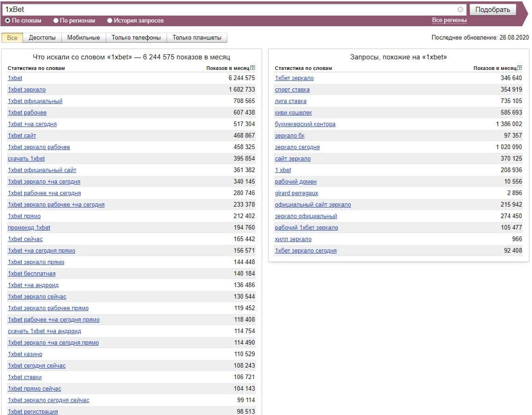Click help icon beside left 'Показов в месяц'
This screenshot has width=532, height=415.
click(x=253, y=68)
